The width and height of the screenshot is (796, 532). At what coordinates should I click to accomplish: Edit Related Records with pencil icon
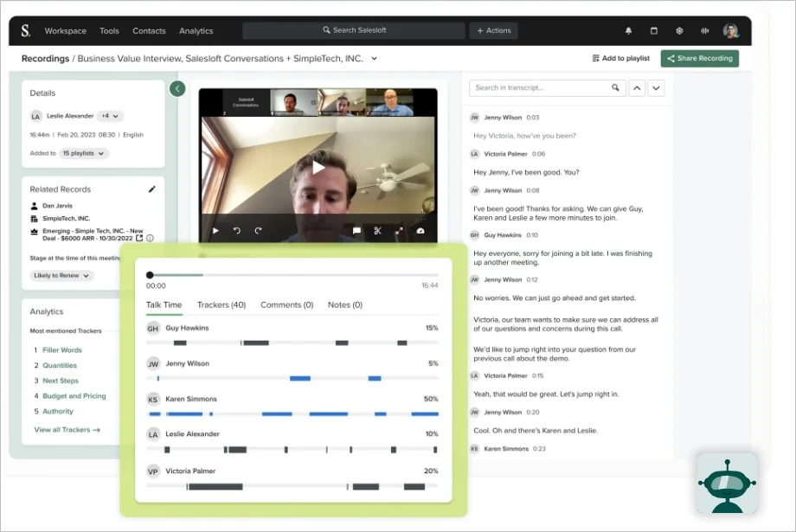click(x=151, y=189)
